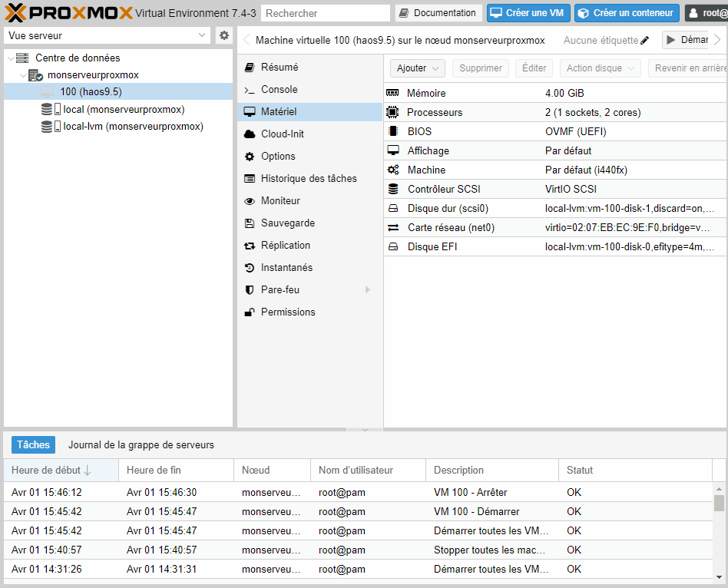Collapse the monserveurproxmox node
This screenshot has width=728, height=588.
click(x=22, y=75)
